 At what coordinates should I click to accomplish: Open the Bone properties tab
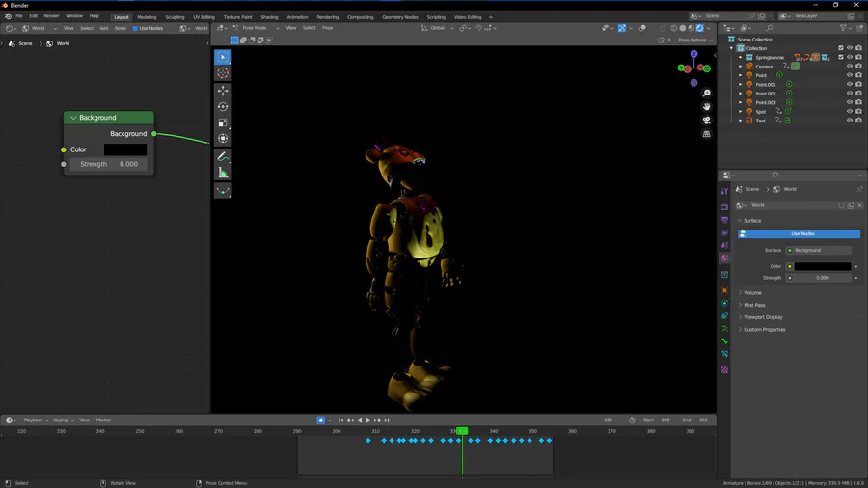point(724,340)
